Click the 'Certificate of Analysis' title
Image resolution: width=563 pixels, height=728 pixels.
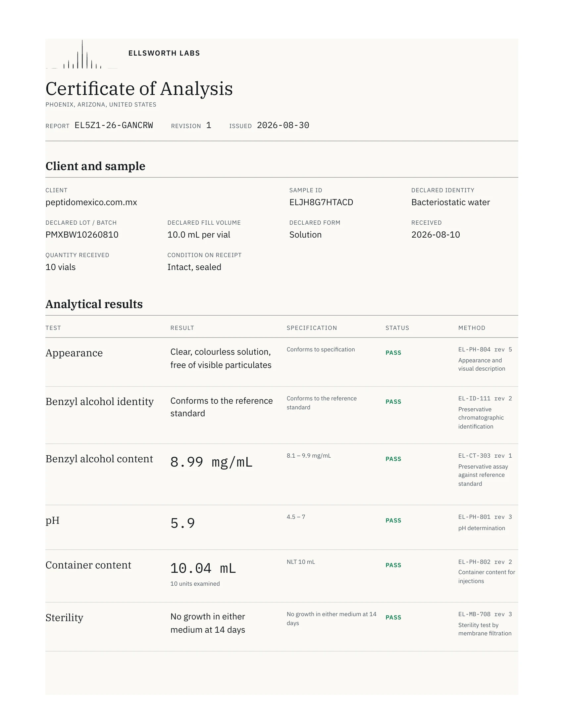[x=139, y=89]
